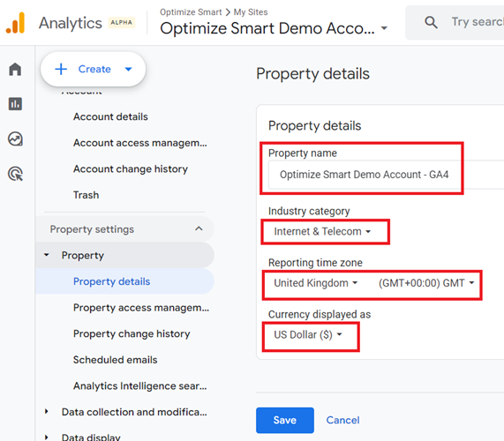
Task: Expand Data collection and modification
Action: coord(47,411)
